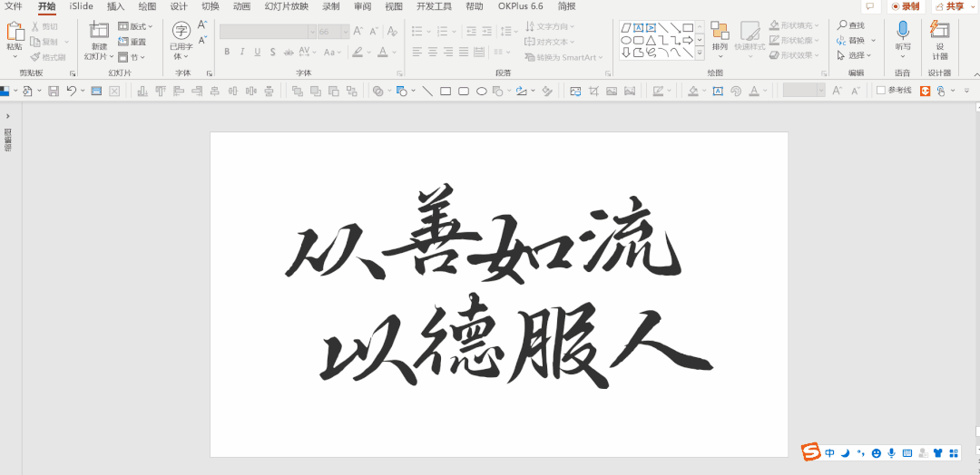Open the 版式 layout dropdown

135,26
